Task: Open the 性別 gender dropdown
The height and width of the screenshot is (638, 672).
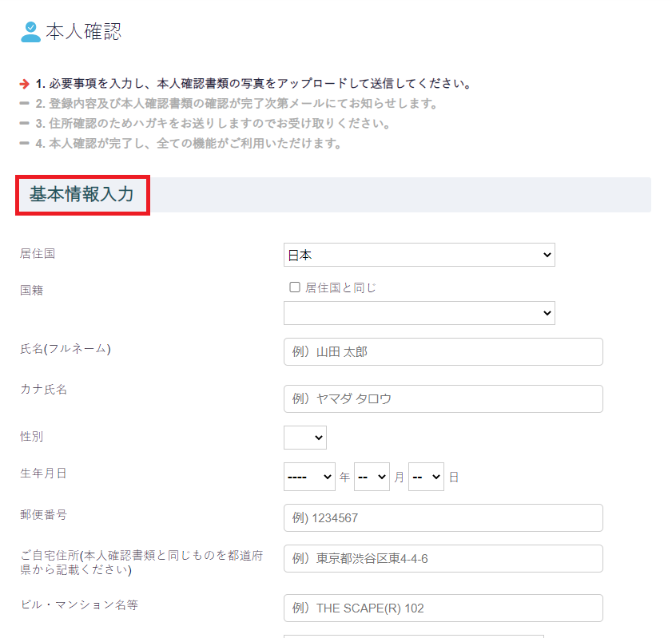Action: (x=305, y=438)
